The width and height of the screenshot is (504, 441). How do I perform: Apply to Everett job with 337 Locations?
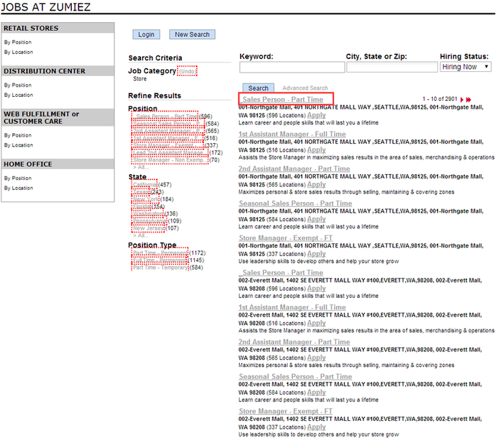[317, 428]
